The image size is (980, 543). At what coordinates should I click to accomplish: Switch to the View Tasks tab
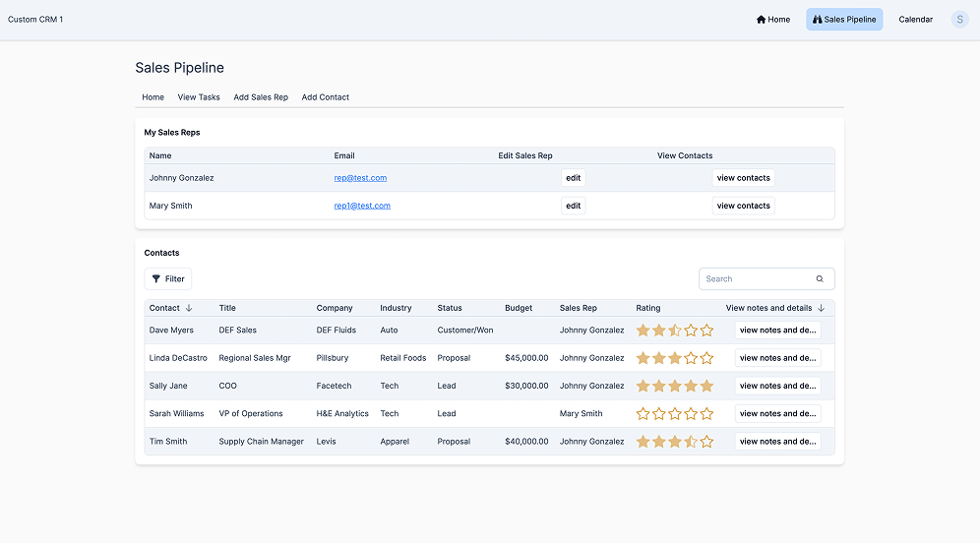point(199,97)
